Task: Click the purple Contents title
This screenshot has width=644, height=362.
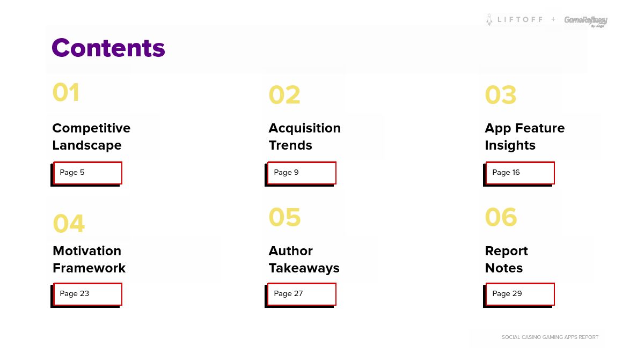Action: 108,48
